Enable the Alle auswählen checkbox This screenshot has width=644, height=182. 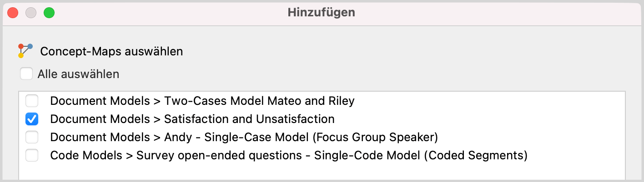(26, 74)
